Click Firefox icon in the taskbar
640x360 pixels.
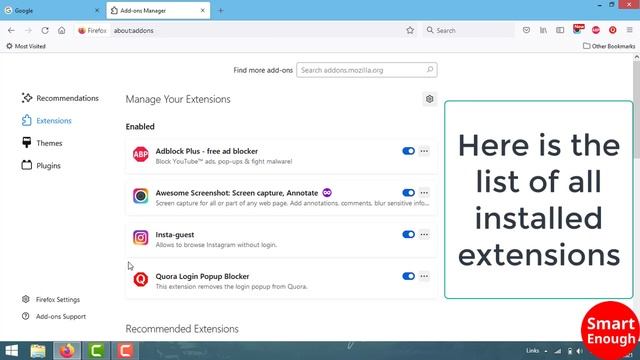(67, 351)
